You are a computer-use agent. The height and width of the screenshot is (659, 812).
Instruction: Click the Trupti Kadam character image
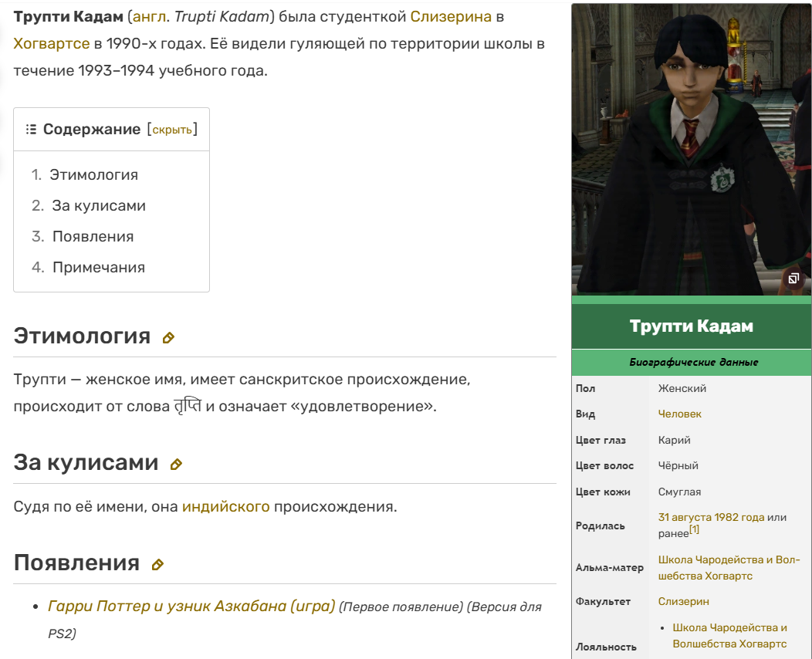click(692, 150)
